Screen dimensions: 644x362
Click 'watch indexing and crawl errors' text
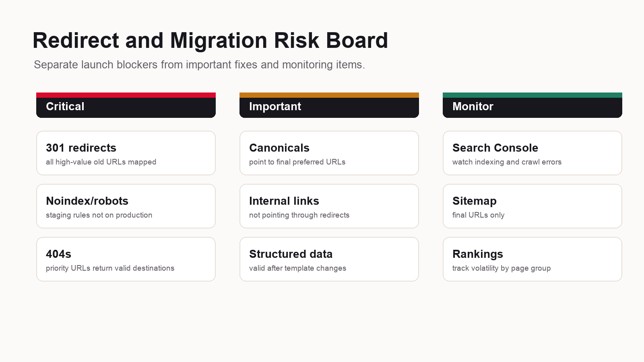tap(507, 162)
